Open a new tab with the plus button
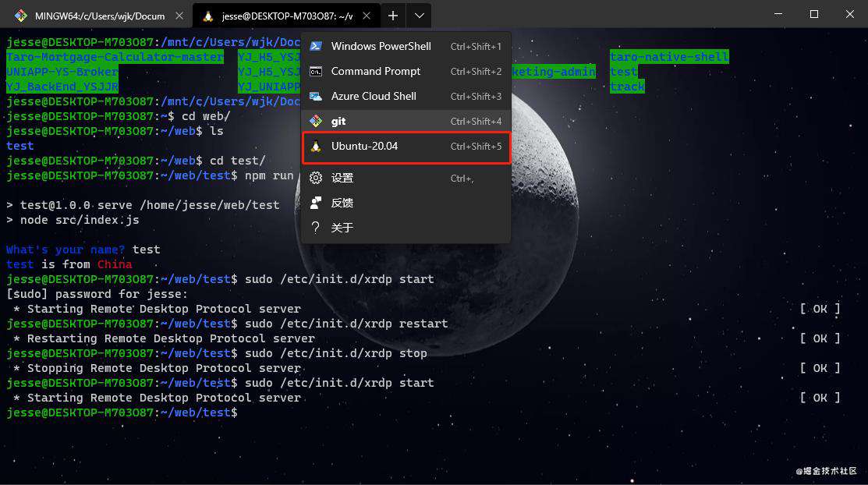 392,16
